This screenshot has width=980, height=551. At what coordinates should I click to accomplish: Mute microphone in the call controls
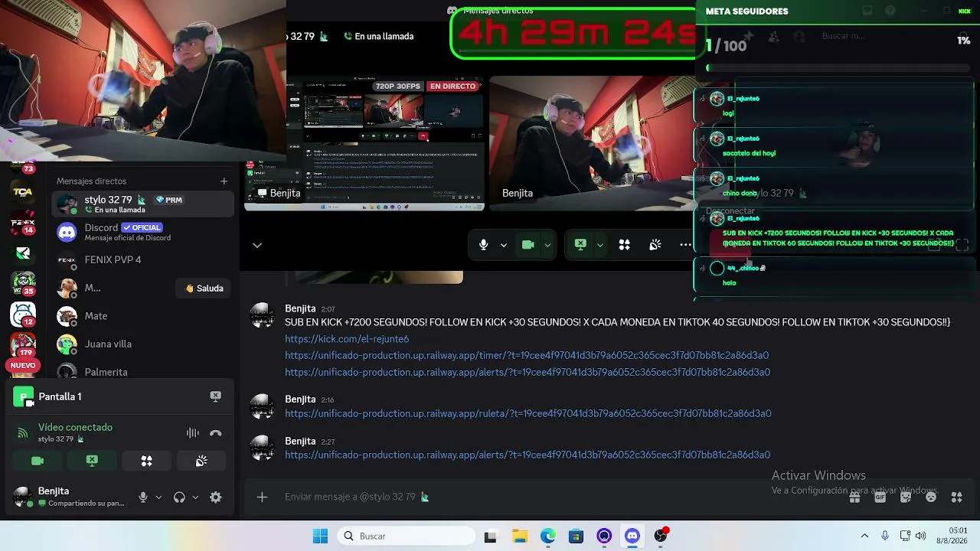click(x=483, y=245)
